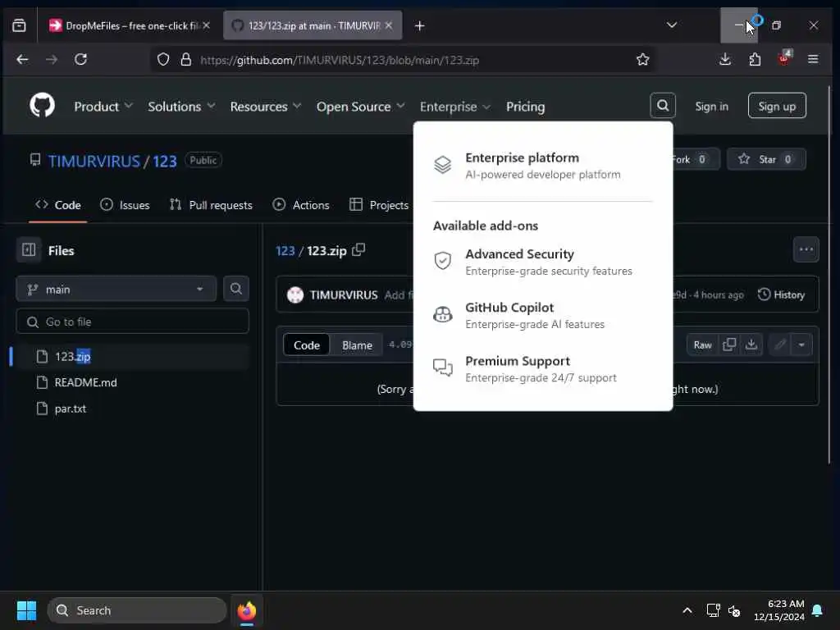Reload the current page
This screenshot has width=840, height=630.
81,59
